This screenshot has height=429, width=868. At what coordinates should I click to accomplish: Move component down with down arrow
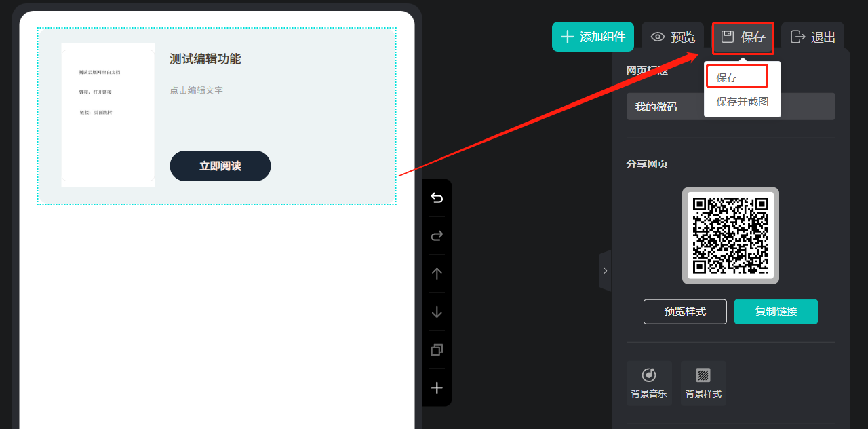tap(437, 312)
